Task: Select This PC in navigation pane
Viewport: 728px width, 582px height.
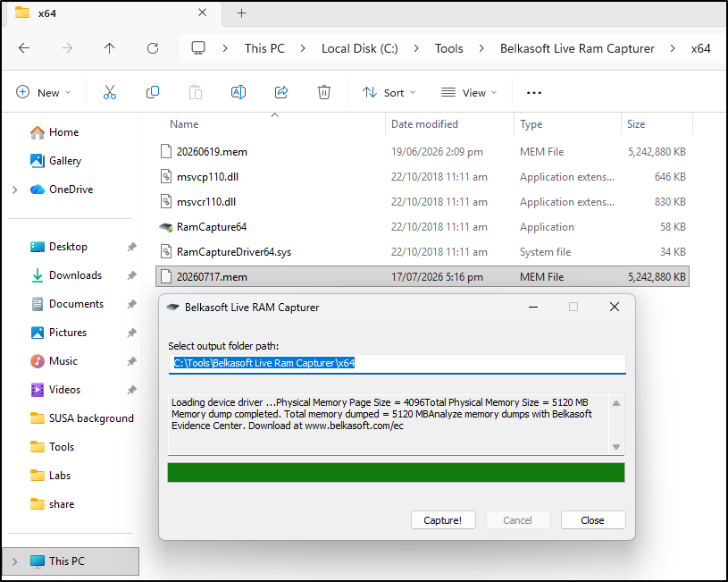Action: pyautogui.click(x=71, y=561)
